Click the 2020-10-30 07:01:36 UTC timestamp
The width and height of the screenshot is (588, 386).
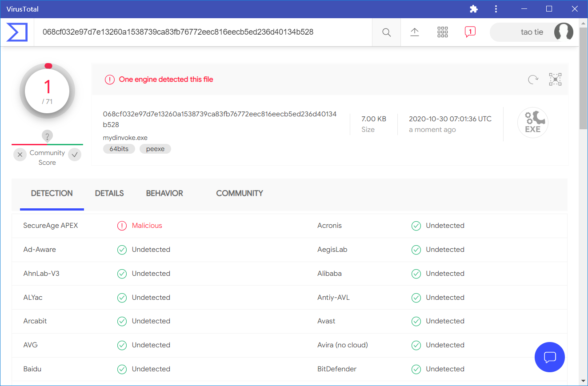pyautogui.click(x=450, y=119)
